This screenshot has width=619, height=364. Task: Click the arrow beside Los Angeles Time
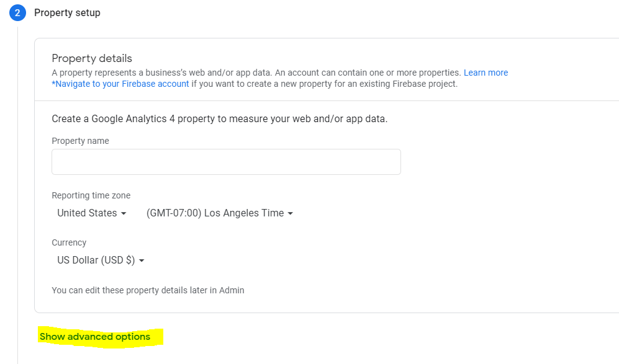(x=291, y=213)
